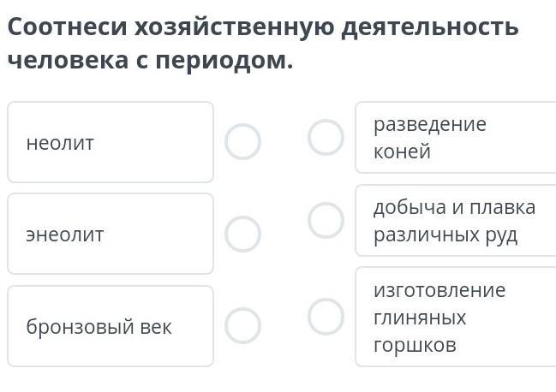Click the неолит card
556x392 pixels.
tap(111, 142)
